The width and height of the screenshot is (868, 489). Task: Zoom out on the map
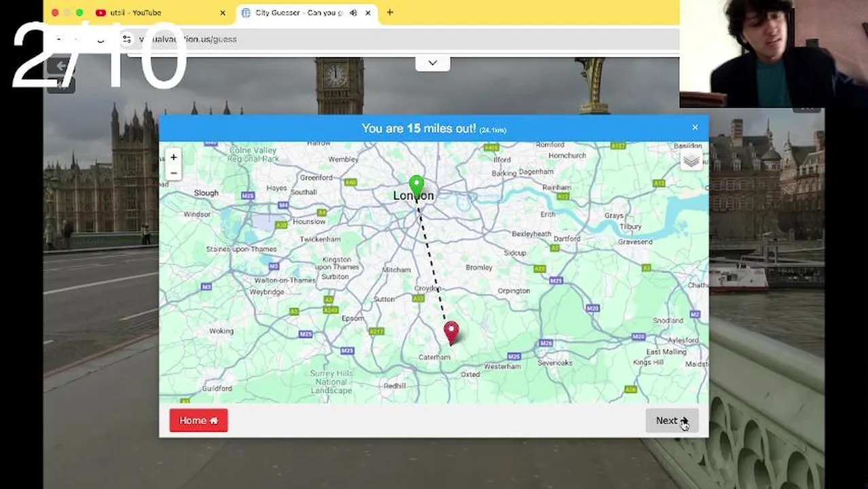(174, 173)
